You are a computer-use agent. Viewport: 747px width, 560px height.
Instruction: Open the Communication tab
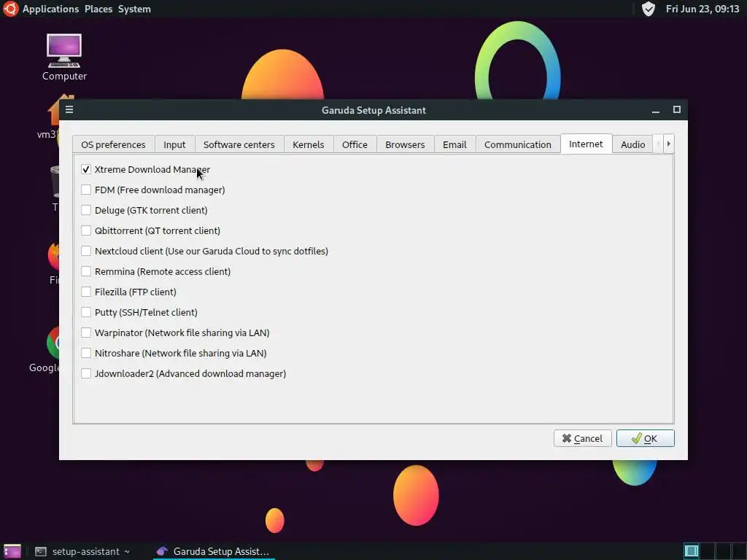click(x=518, y=144)
